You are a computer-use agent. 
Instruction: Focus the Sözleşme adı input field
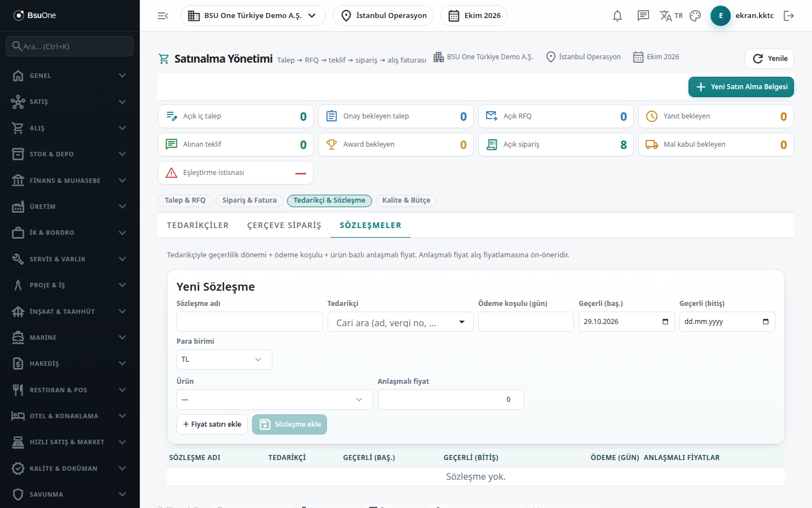point(250,322)
